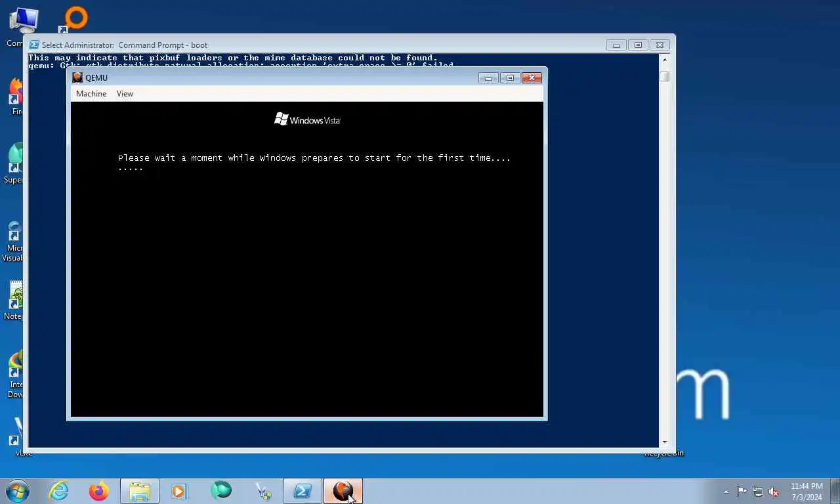840x504 pixels.
Task: Open the Windows Start menu
Action: coord(18,491)
